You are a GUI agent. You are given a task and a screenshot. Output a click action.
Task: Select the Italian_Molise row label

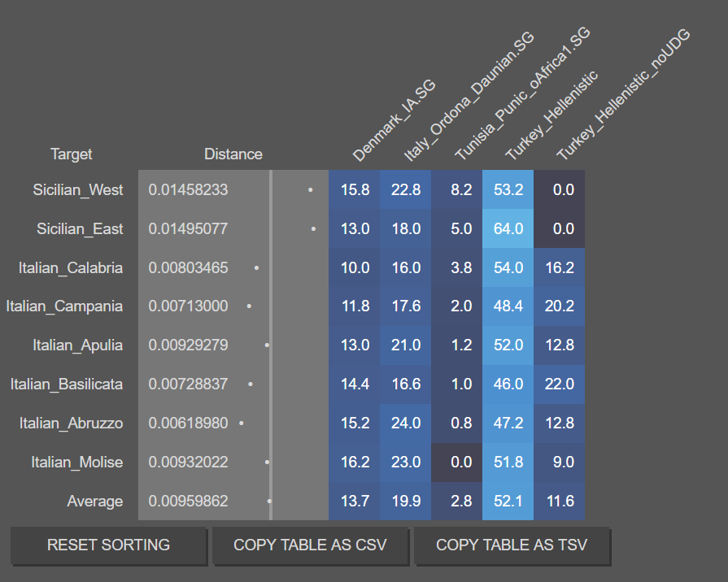77,463
